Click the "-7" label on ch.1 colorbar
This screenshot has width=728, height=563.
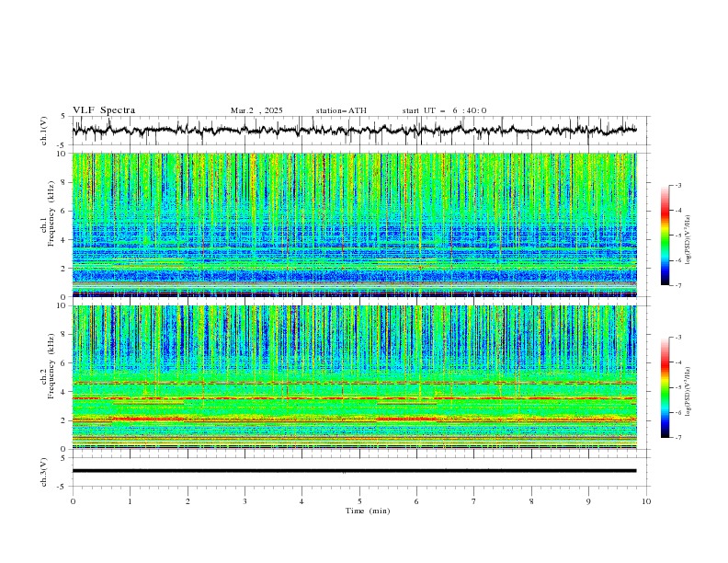tap(677, 285)
